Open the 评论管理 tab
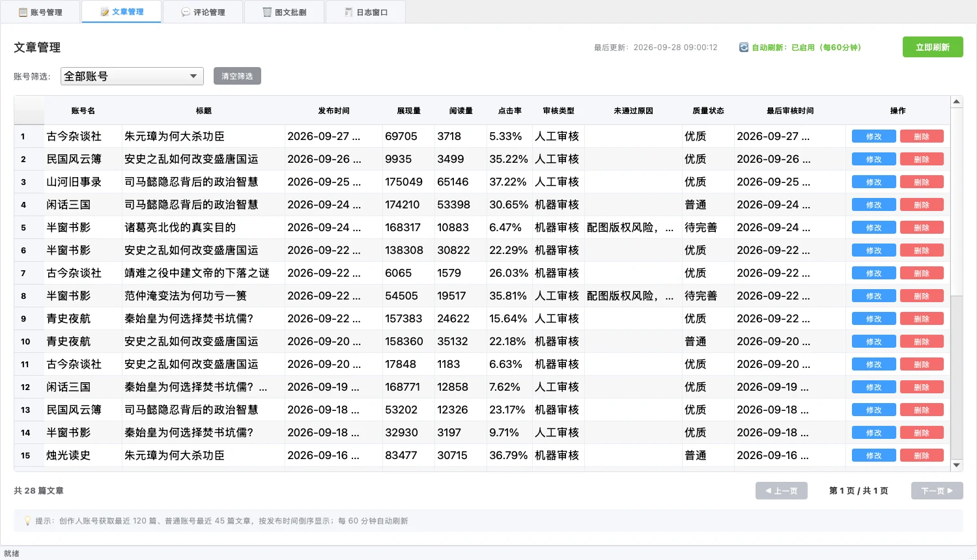 pyautogui.click(x=203, y=12)
